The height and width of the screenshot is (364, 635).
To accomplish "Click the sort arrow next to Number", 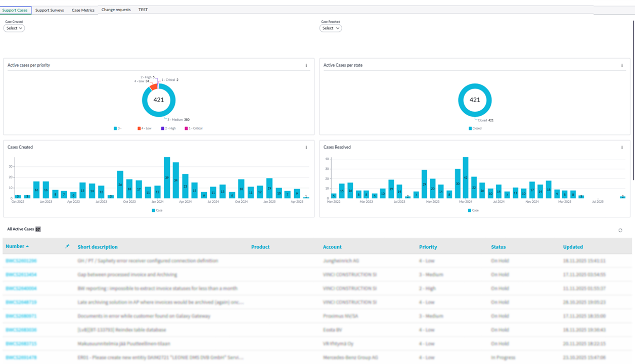I will 27,247.
